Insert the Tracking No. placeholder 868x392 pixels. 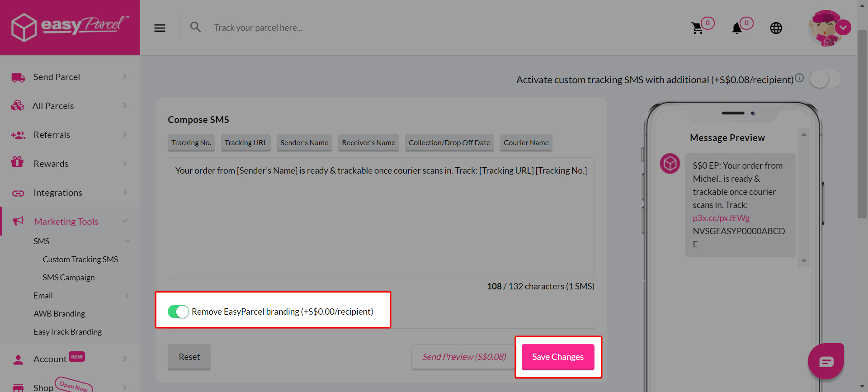coord(191,143)
